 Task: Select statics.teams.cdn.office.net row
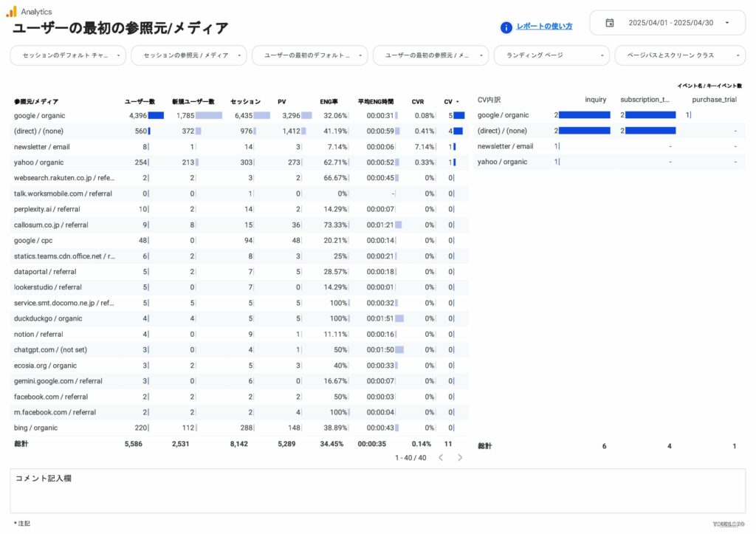click(240, 256)
